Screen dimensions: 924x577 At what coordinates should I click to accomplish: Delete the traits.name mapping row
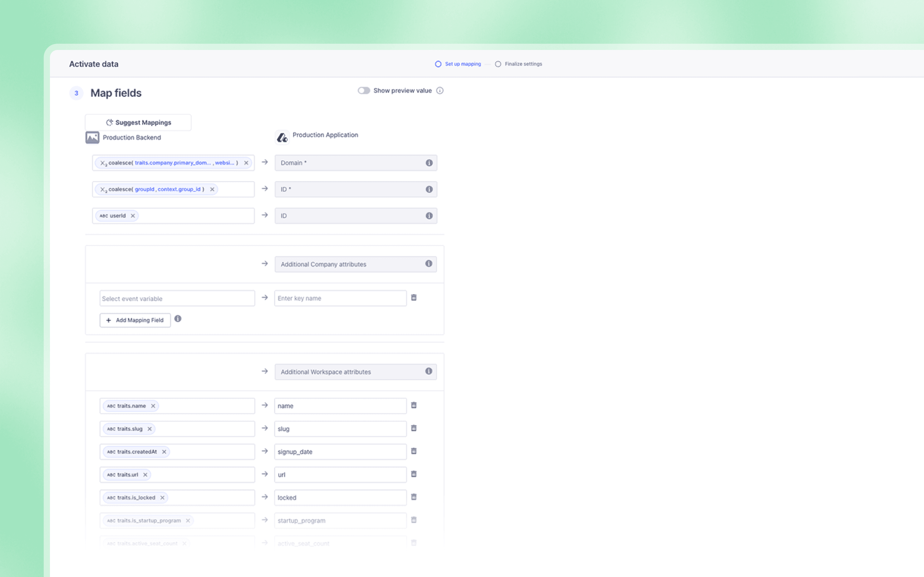pyautogui.click(x=414, y=405)
